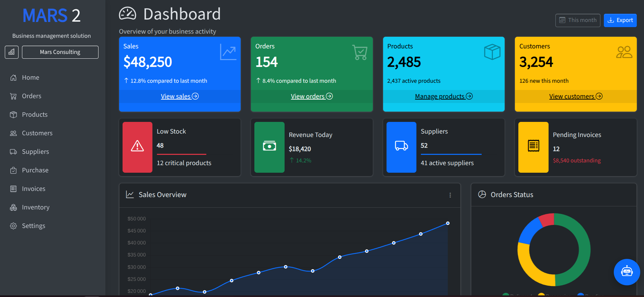Viewport: 644px width, 297px height.
Task: Click the '$48,250' sales figure
Action: click(148, 62)
